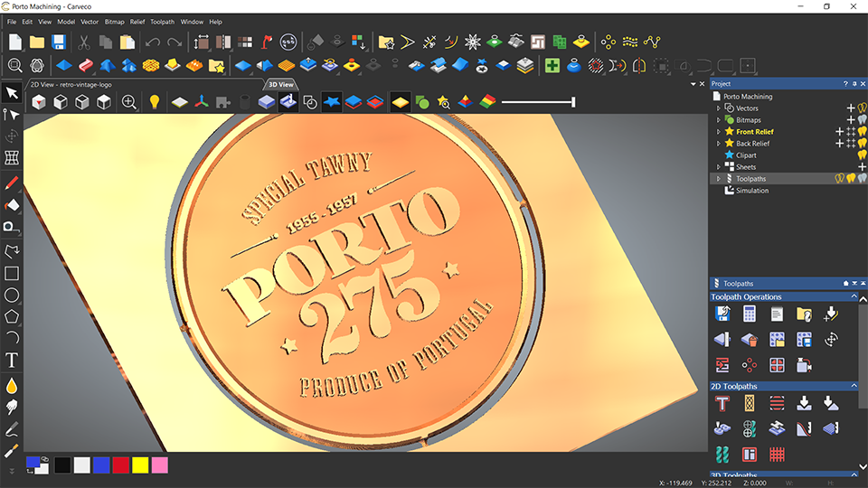Click the Undo arrow icon
The height and width of the screenshot is (488, 868).
(x=153, y=42)
